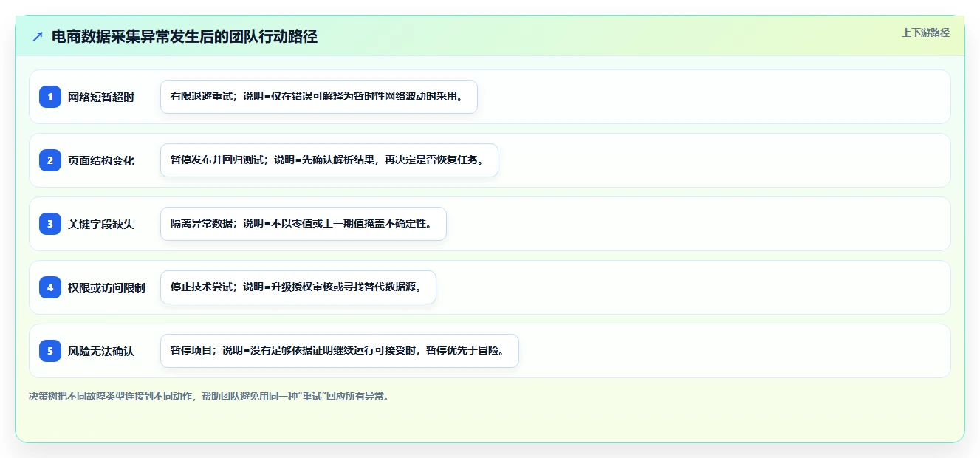Open the 隔离异常数据 action box
Viewport: 980px width, 458px height.
pyautogui.click(x=304, y=224)
